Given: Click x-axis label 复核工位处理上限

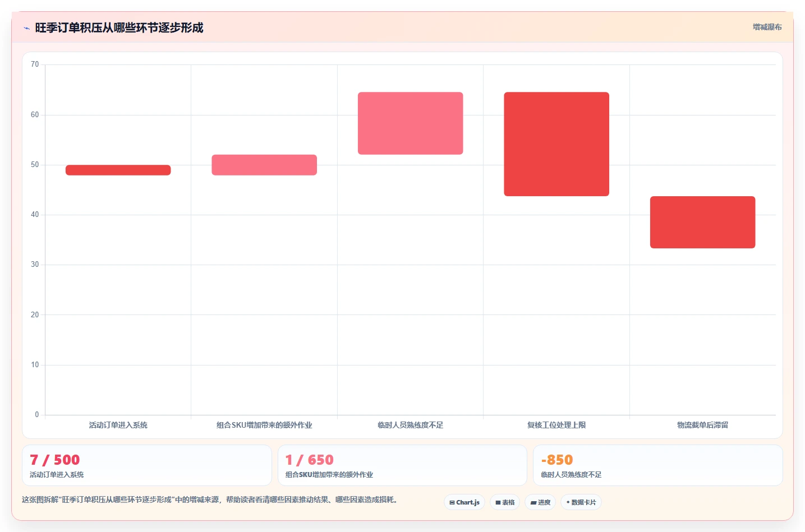Looking at the screenshot, I should point(556,425).
